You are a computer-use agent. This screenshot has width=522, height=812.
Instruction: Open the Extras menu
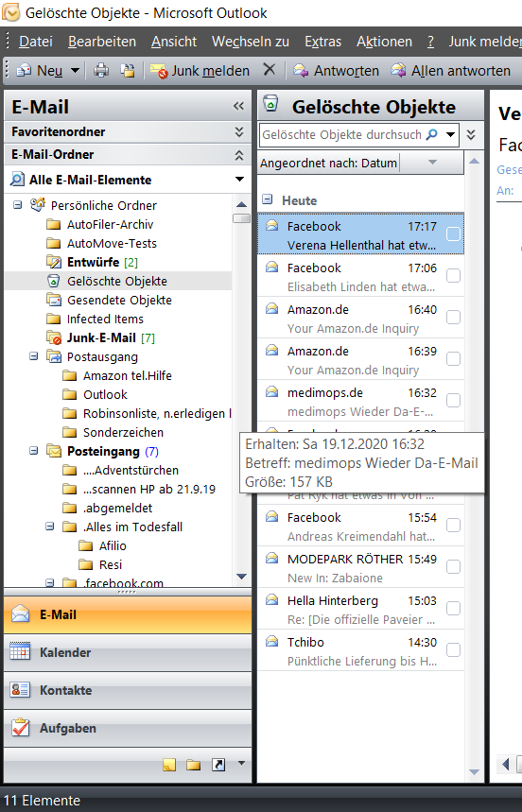[323, 42]
